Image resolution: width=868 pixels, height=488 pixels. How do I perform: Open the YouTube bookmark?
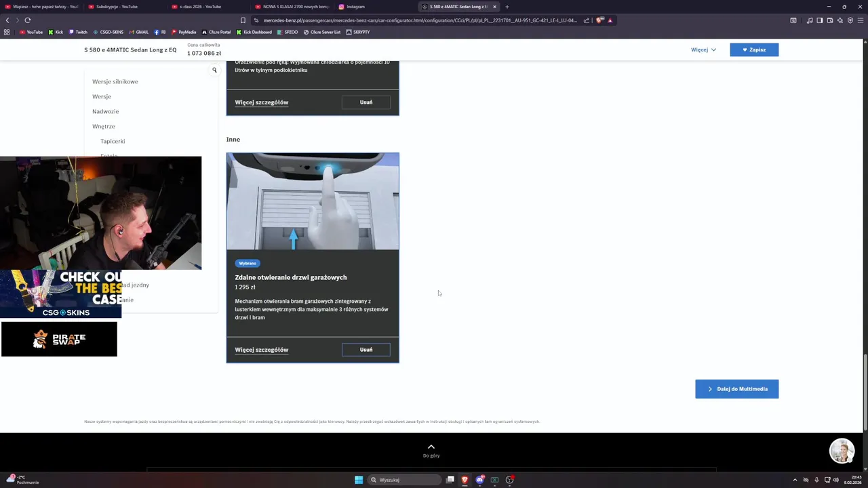coord(31,32)
